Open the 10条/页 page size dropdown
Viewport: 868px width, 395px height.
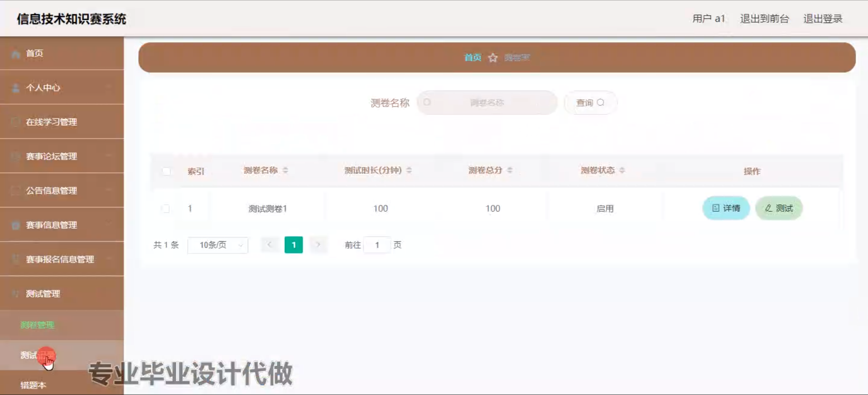tap(218, 245)
